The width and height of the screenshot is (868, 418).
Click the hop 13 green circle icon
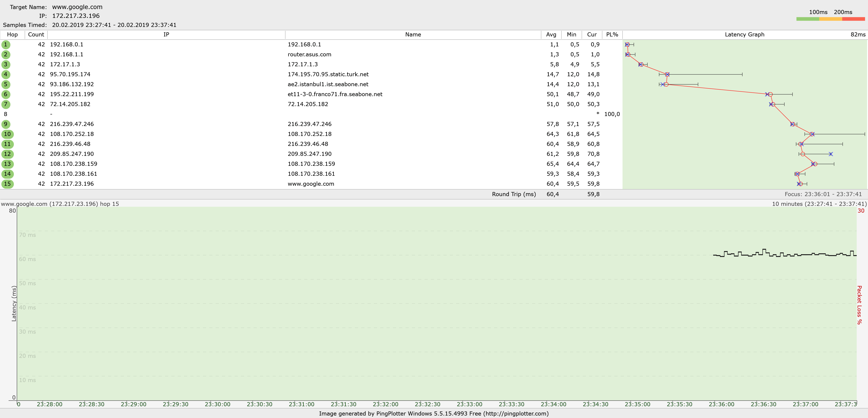coord(7,164)
